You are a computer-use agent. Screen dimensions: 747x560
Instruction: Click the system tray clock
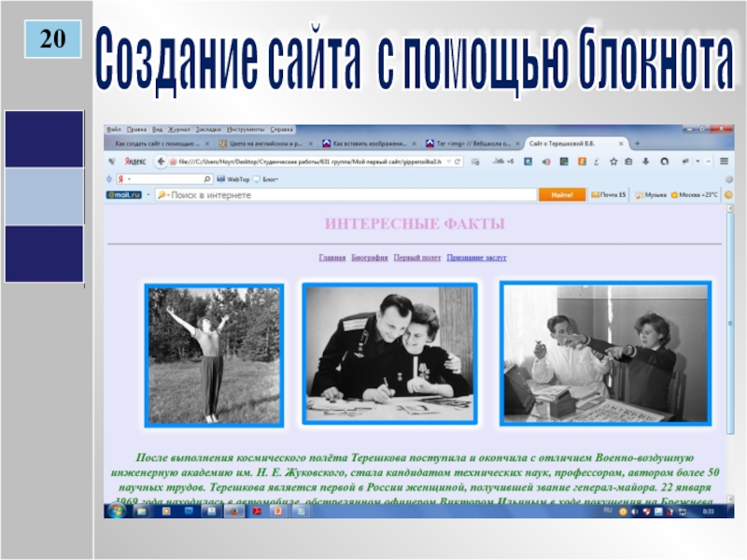pos(709,511)
